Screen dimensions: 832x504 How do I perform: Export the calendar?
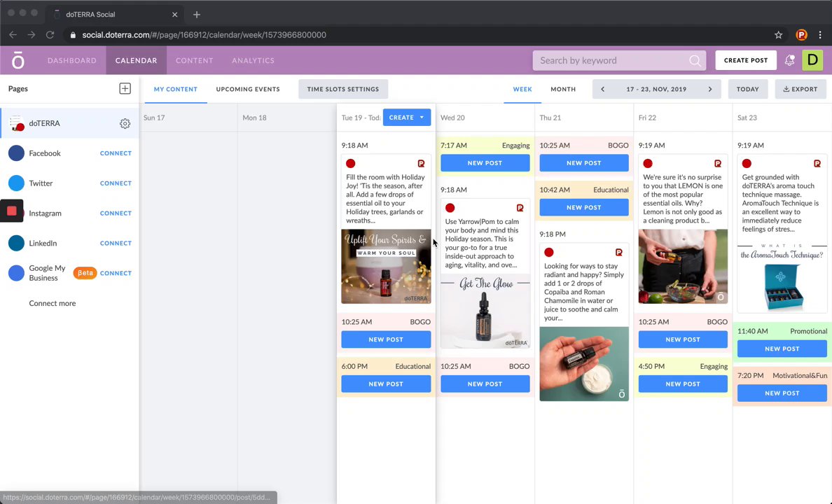pos(800,89)
